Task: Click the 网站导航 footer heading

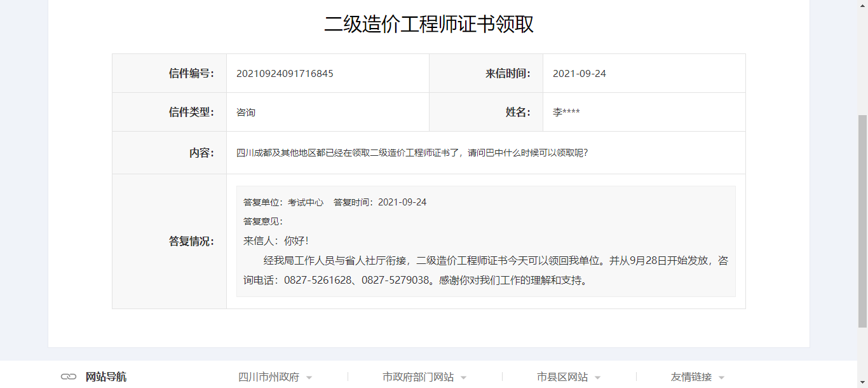Action: (x=105, y=377)
